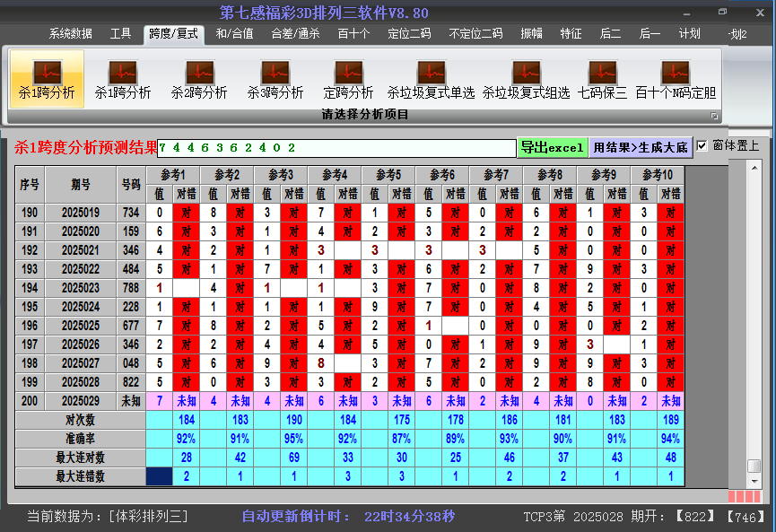Click number cell 048
Viewport: 776px width, 532px height.
click(x=131, y=363)
